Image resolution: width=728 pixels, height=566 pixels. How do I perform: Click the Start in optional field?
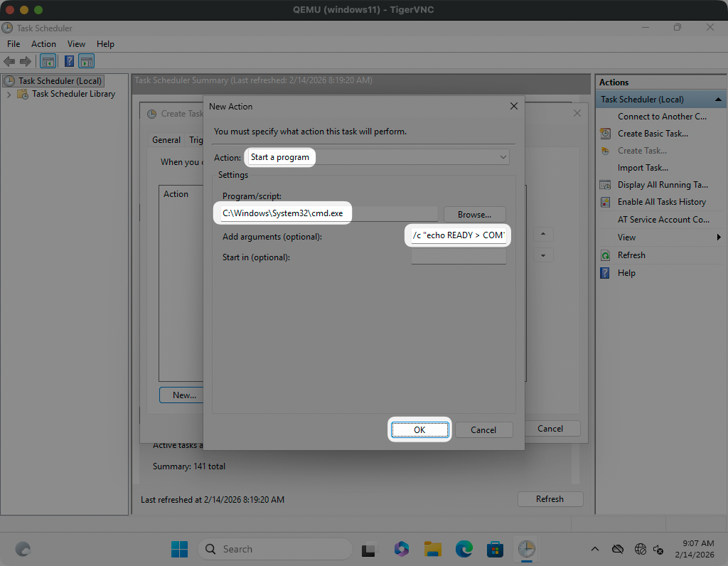tap(459, 257)
